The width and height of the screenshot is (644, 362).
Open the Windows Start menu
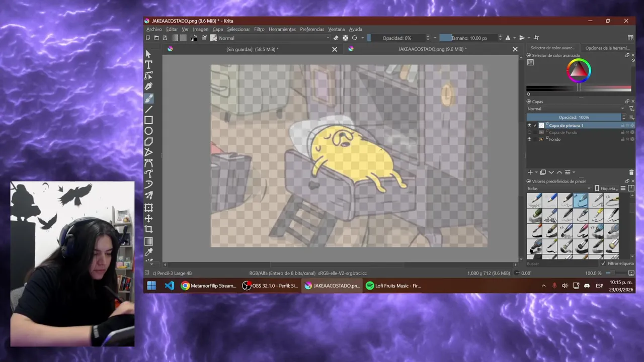(151, 286)
